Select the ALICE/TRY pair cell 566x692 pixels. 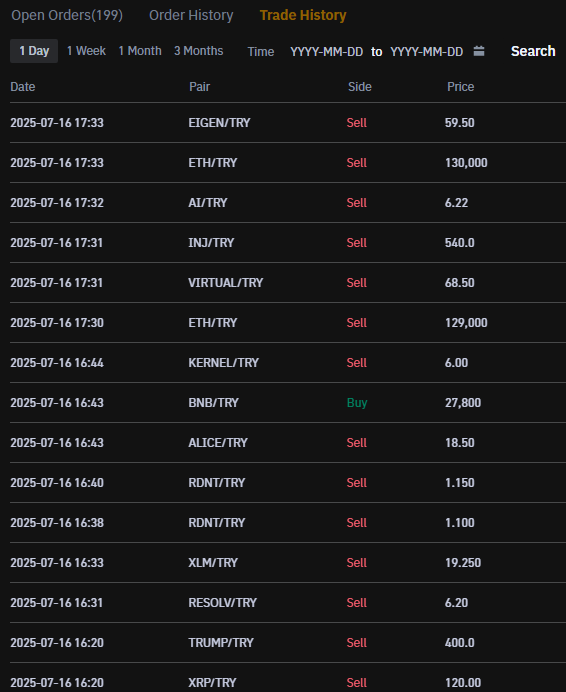click(218, 443)
